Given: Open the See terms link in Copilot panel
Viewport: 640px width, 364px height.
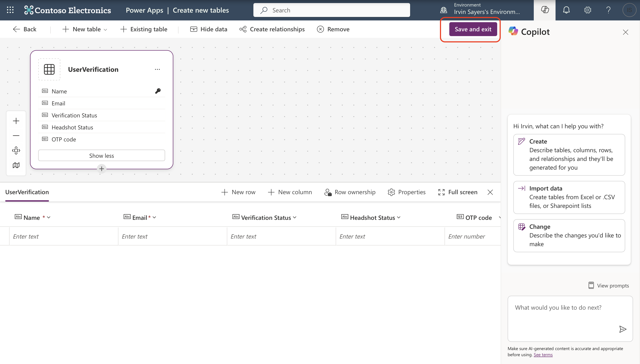Looking at the screenshot, I should 543,354.
